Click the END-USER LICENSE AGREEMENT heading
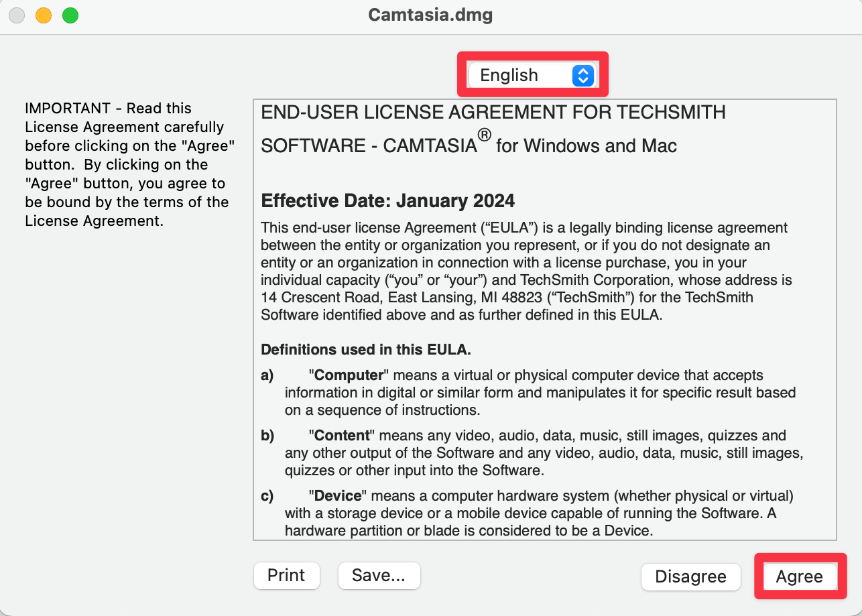 [493, 129]
